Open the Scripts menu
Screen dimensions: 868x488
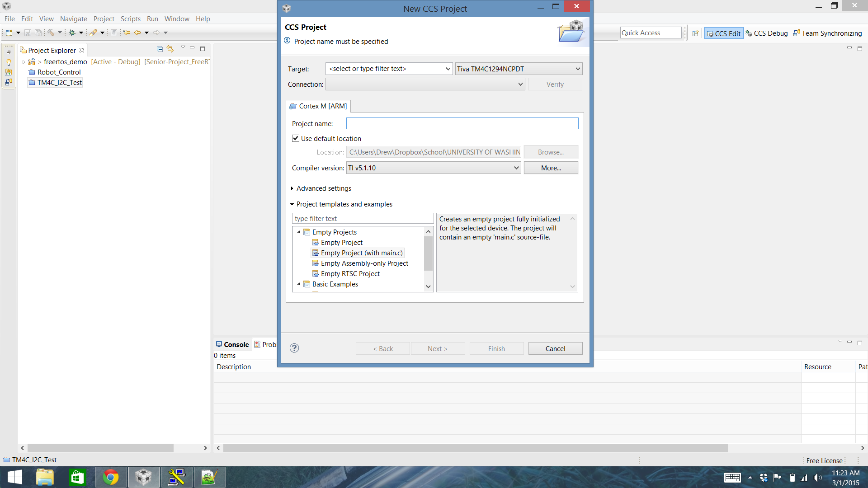[131, 19]
